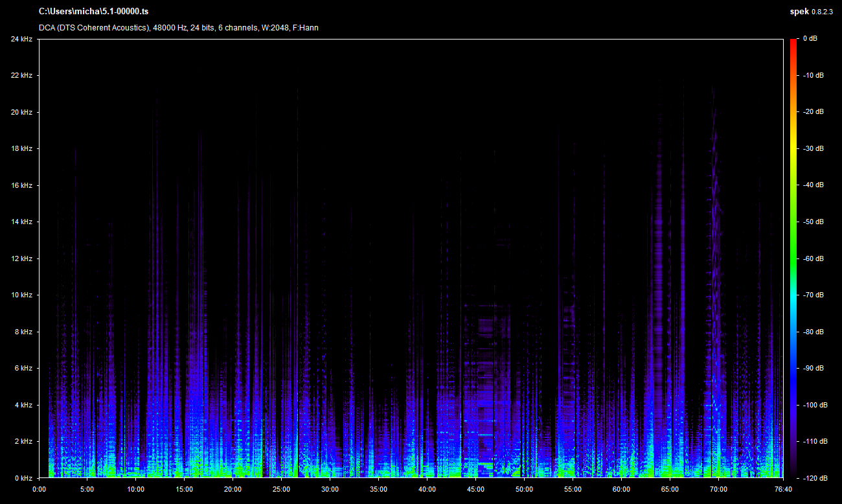Click the 0 dB level scale label
The image size is (842, 504).
pos(810,39)
